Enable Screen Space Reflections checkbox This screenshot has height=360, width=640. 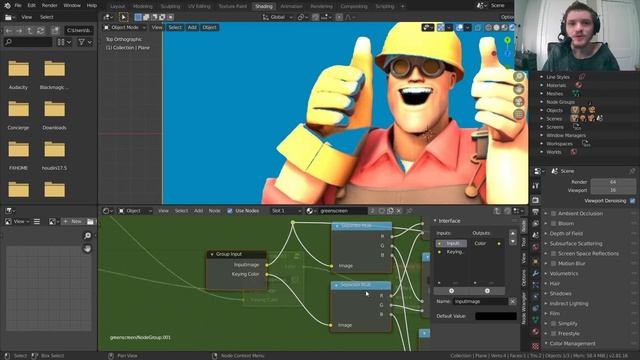click(x=553, y=253)
